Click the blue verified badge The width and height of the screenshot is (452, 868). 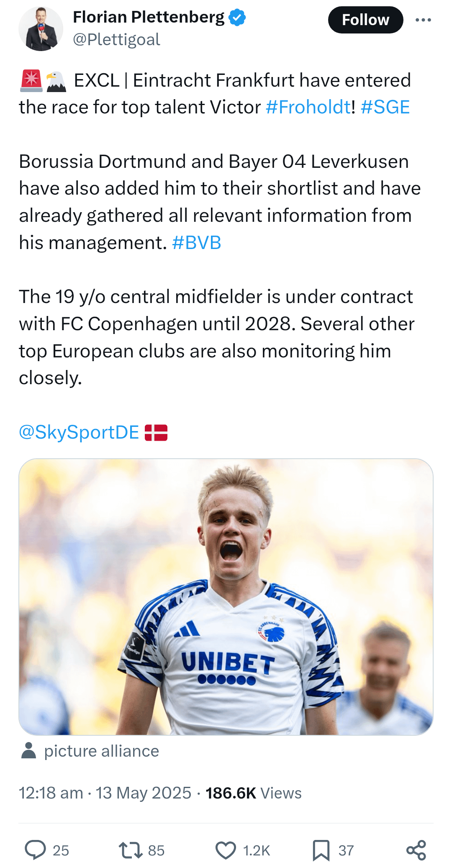tap(237, 18)
